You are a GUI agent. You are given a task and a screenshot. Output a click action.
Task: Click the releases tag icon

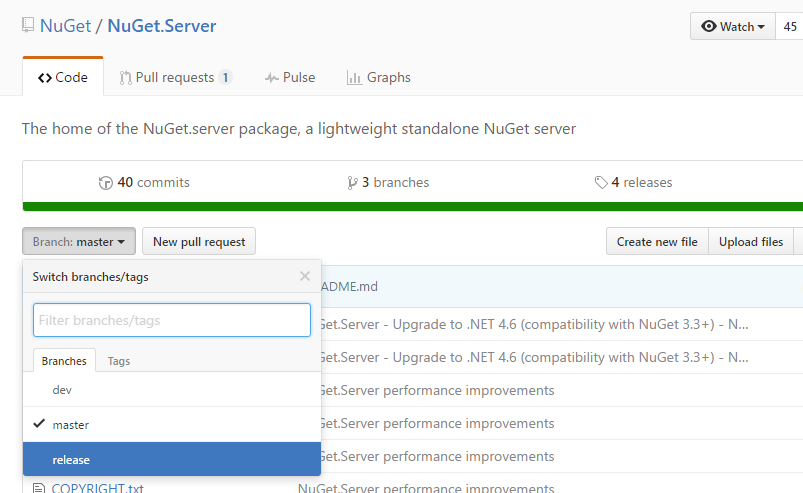600,183
